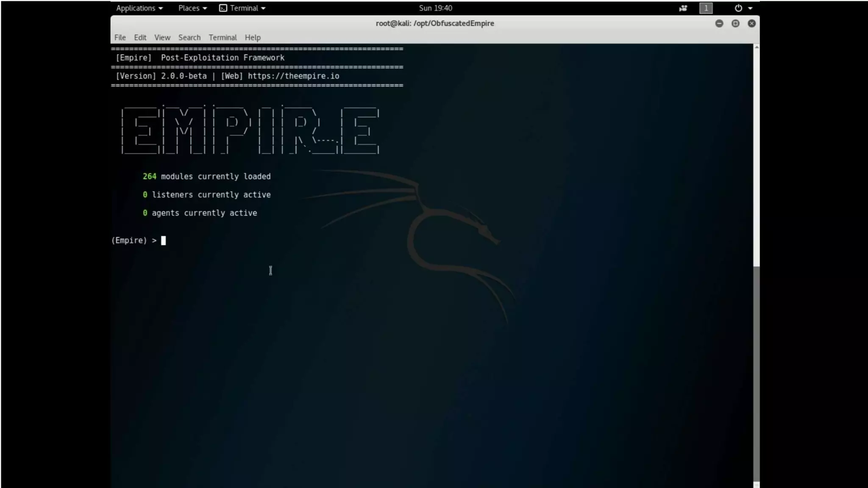
Task: Open the View menu
Action: coord(162,37)
